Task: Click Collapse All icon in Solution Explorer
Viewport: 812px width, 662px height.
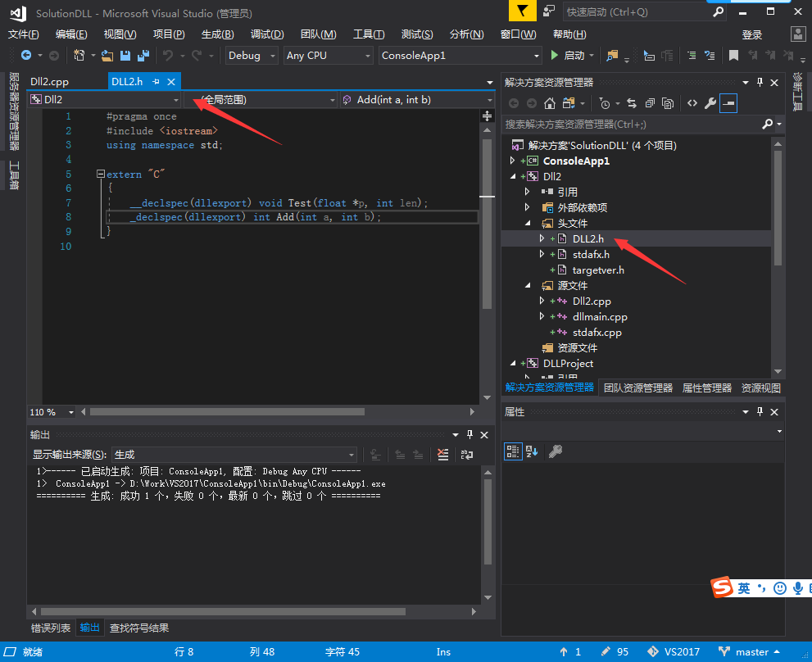Action: (x=650, y=103)
